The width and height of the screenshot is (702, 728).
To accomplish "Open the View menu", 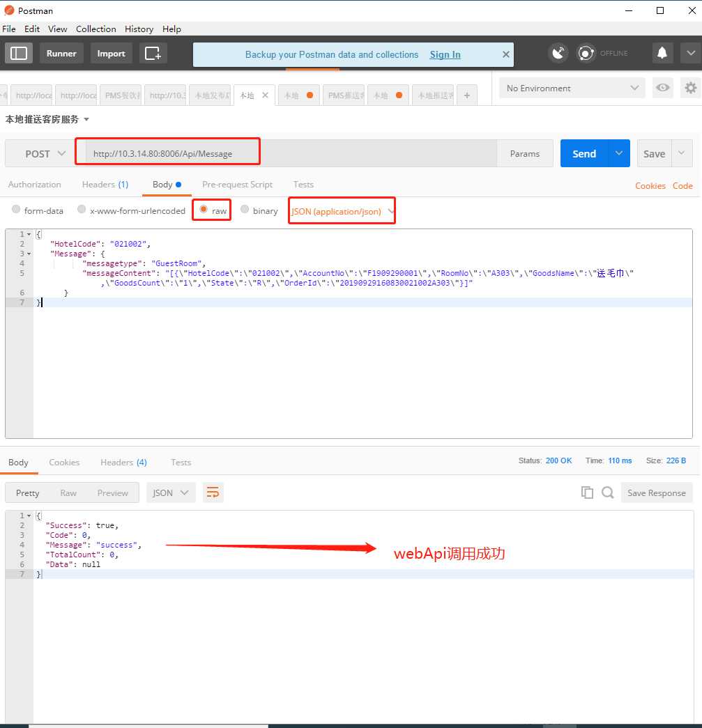I will pyautogui.click(x=58, y=29).
